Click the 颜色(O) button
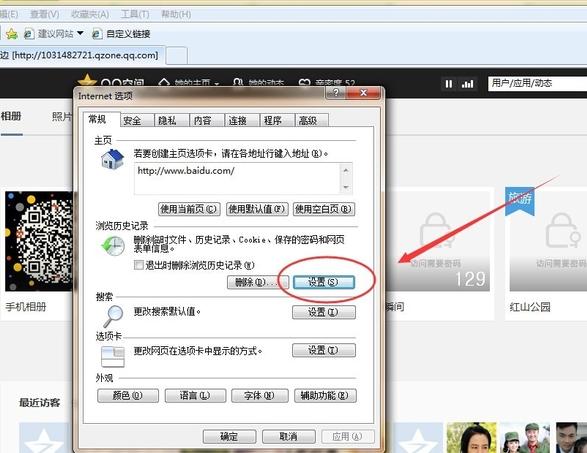Screen dimensions: 587x453 click(128, 395)
